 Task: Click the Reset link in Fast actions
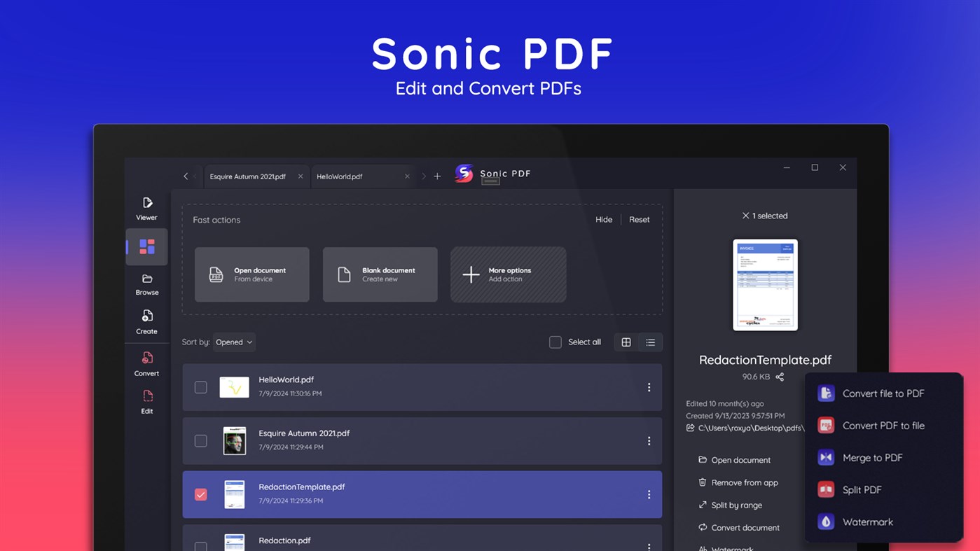pyautogui.click(x=639, y=219)
